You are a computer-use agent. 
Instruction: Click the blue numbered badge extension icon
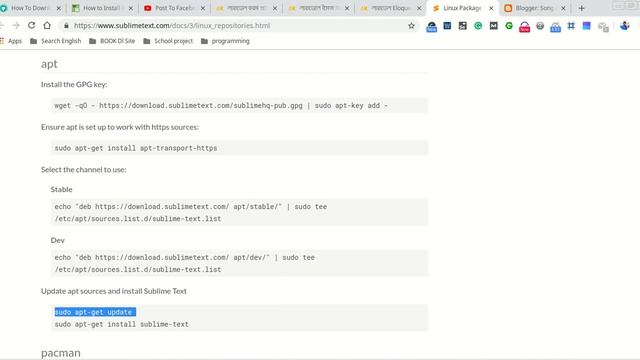556,27
